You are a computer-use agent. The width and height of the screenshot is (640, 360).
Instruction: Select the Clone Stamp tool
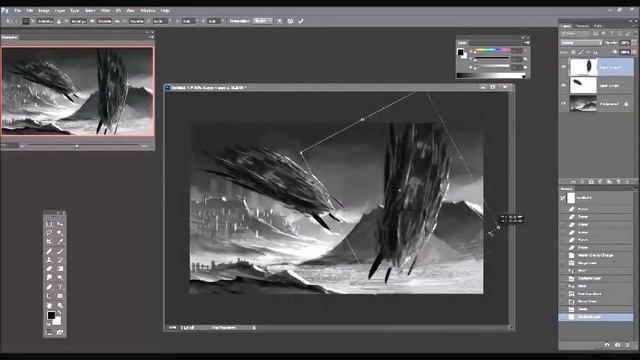[x=49, y=260]
